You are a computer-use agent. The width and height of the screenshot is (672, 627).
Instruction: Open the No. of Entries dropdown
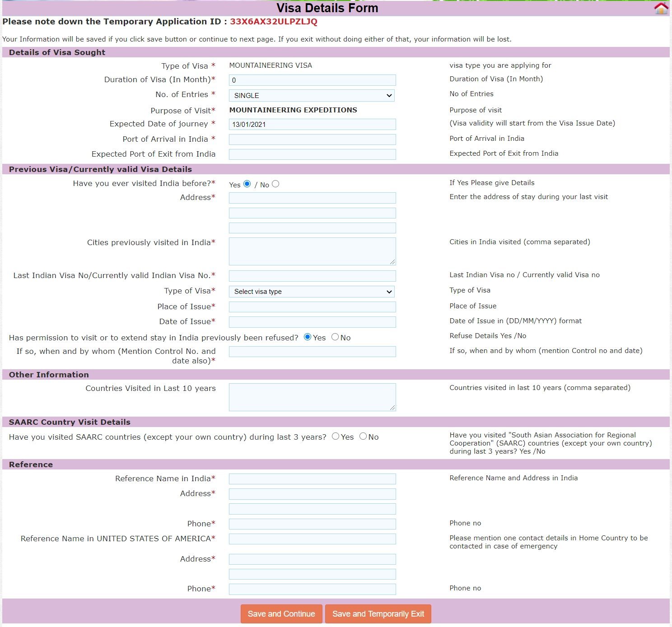pos(312,95)
